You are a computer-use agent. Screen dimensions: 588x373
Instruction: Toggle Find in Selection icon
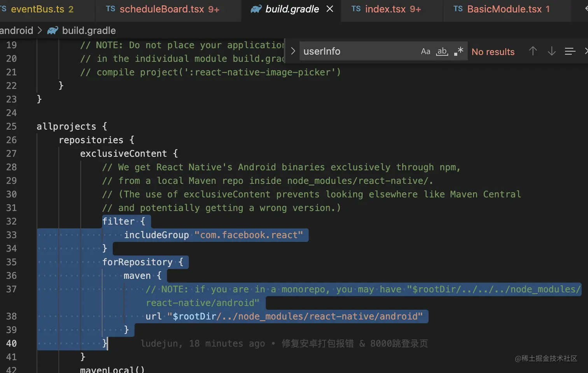click(570, 51)
